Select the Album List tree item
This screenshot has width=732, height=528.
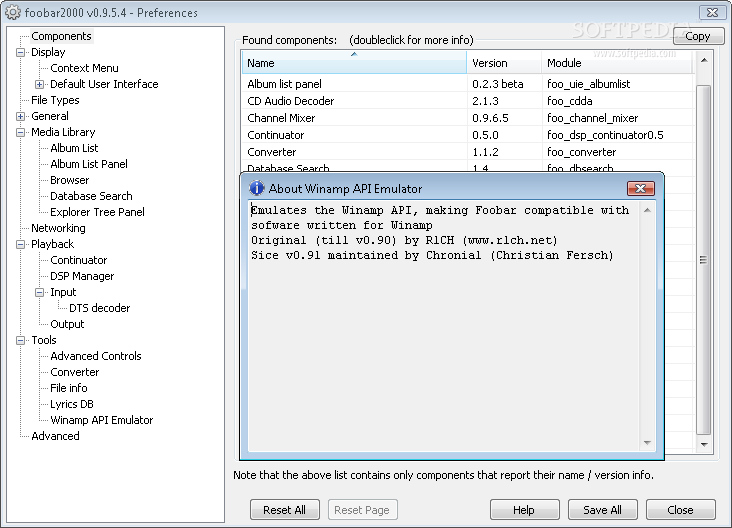coord(74,148)
